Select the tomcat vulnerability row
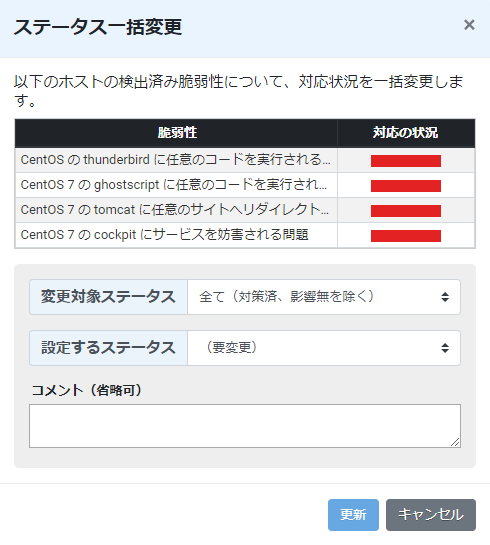This screenshot has height=545, width=490. (x=245, y=210)
